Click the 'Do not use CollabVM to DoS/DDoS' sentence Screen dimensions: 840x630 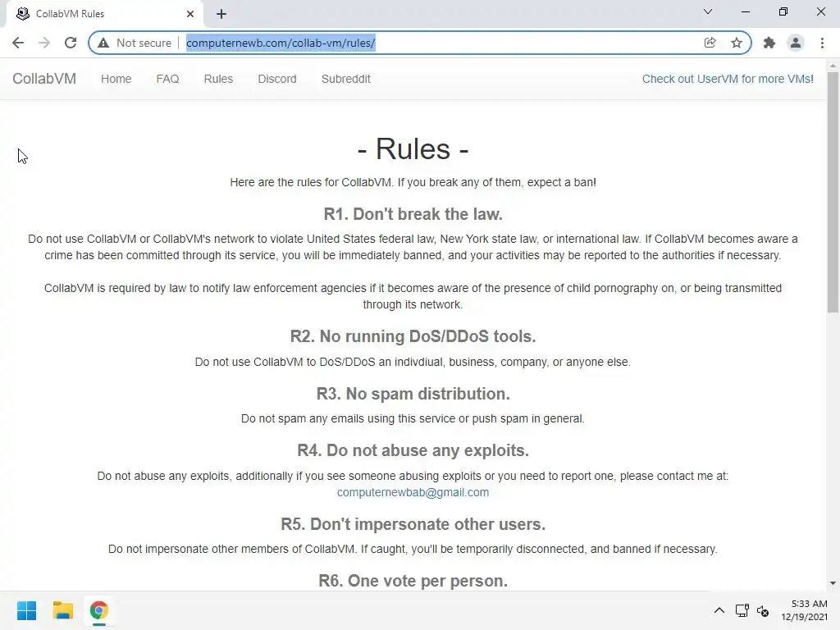coord(413,362)
